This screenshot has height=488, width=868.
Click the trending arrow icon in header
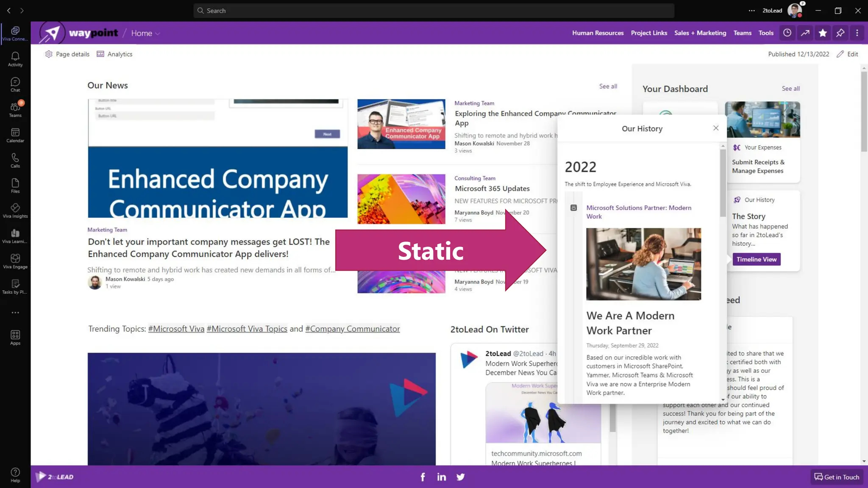[x=805, y=33]
